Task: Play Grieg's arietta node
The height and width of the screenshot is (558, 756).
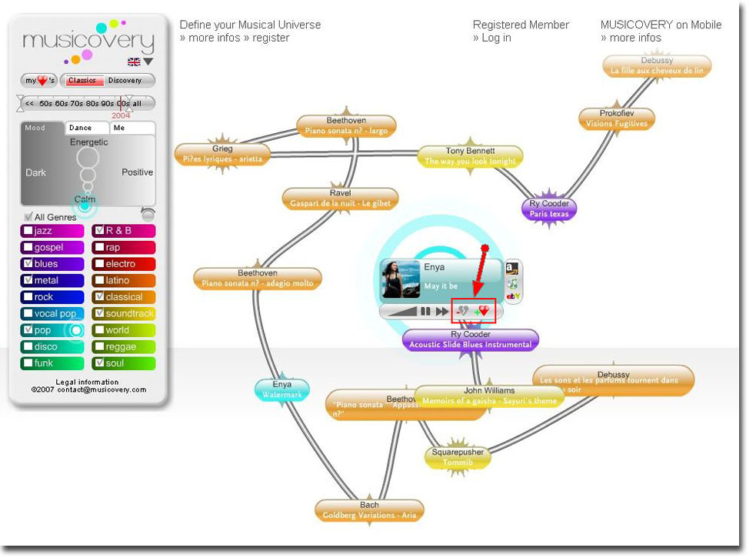Action: click(x=222, y=154)
